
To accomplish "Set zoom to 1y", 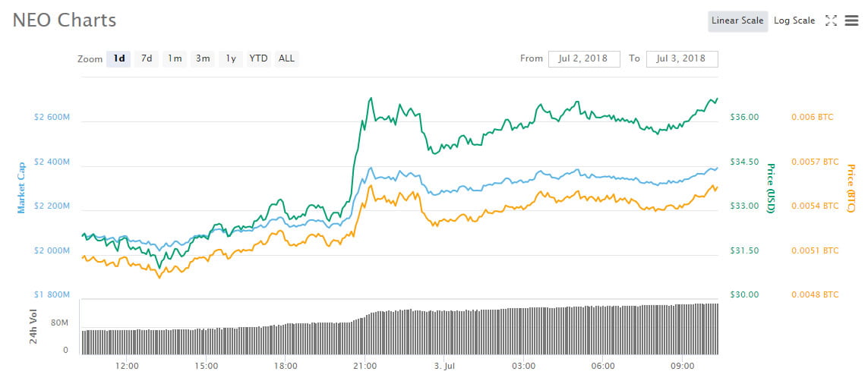I will pos(231,58).
